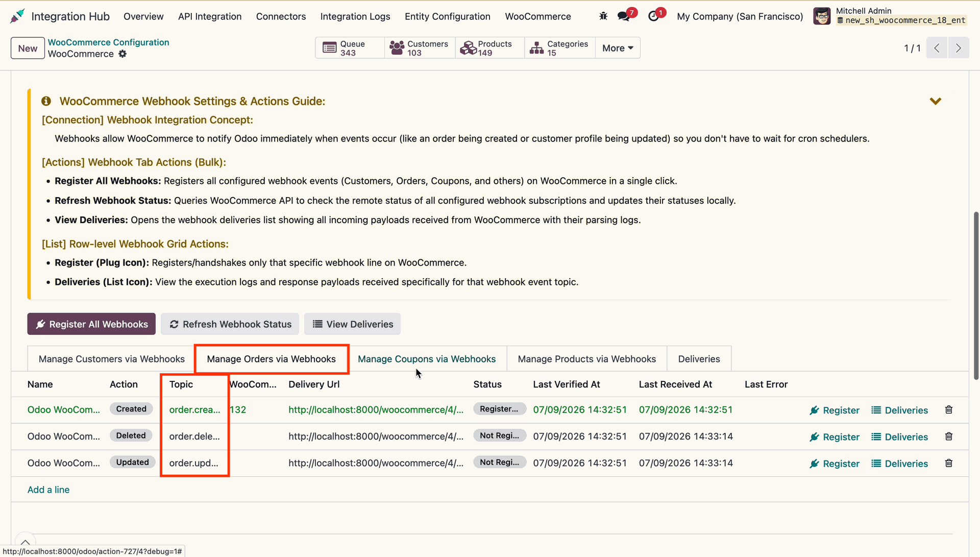Open the Connectors menu
This screenshot has width=980, height=557.
(281, 16)
